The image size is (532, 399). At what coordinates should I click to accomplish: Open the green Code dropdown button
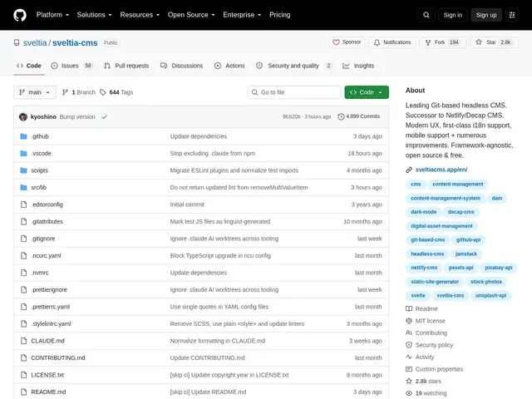coord(367,92)
